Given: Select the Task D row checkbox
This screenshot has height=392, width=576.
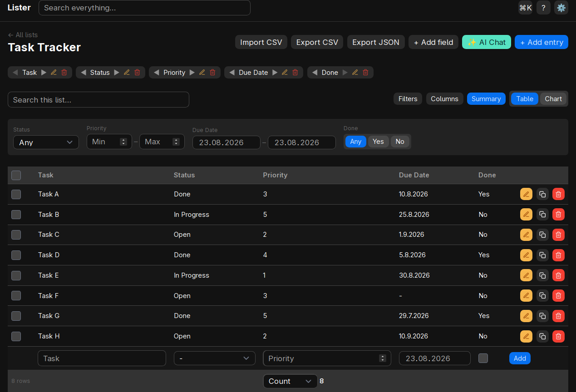Looking at the screenshot, I should [16, 255].
